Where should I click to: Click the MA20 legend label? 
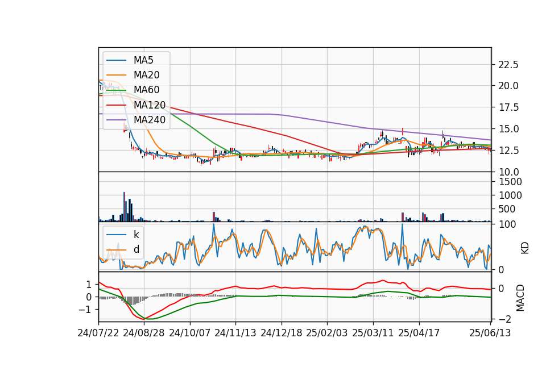146,75
